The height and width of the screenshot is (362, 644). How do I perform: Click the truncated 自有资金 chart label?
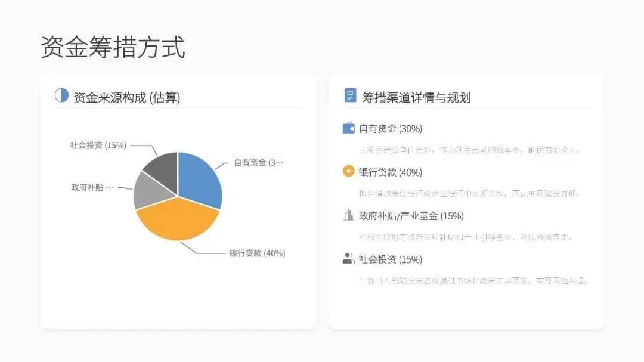click(x=258, y=163)
